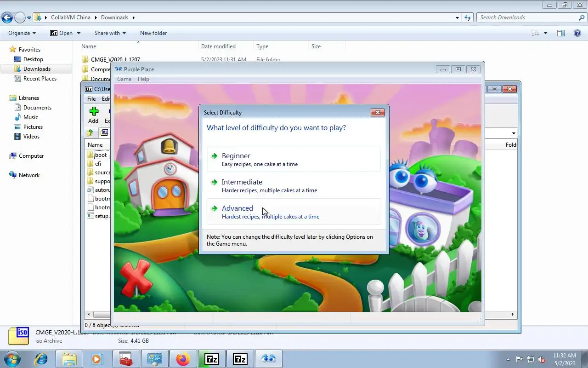Open the previous locations dropdown in Explorer's address bar
The height and width of the screenshot is (368, 588).
coord(457,17)
